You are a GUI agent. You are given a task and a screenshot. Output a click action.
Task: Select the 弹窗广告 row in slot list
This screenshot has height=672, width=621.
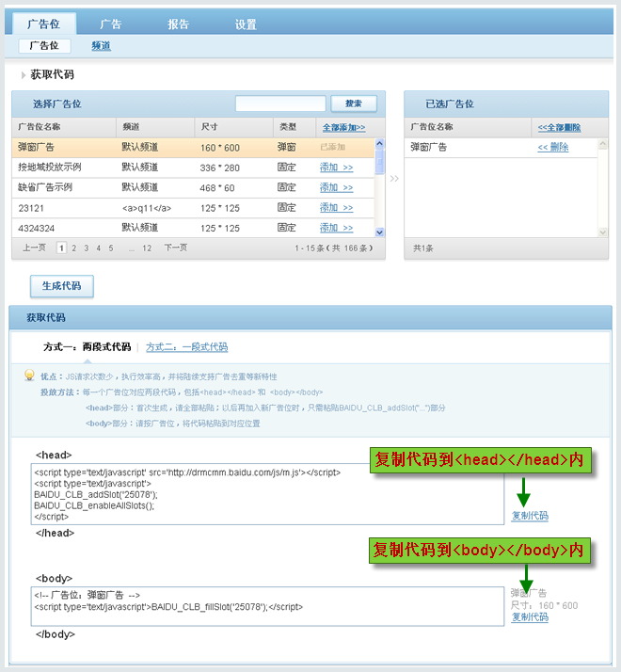193,148
